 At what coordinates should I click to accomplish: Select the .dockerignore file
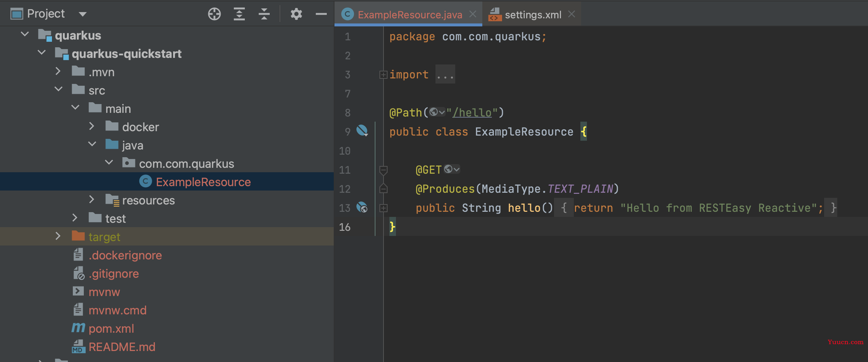tap(125, 255)
